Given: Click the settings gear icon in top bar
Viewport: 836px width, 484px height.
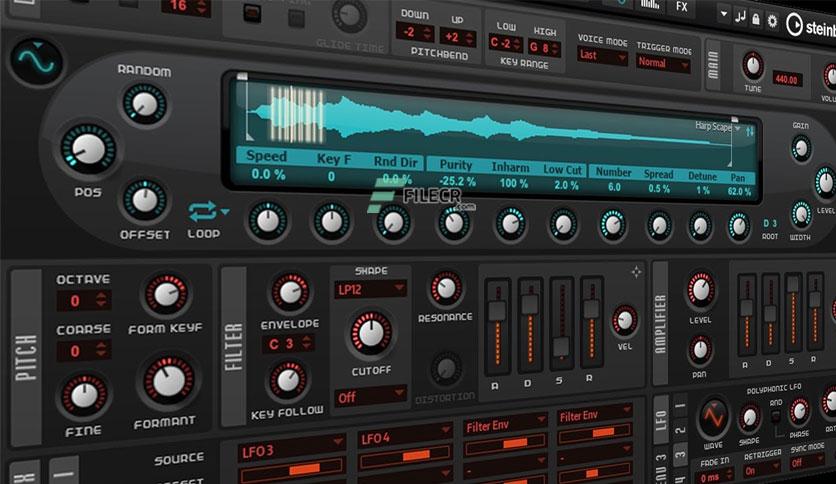Looking at the screenshot, I should pyautogui.click(x=772, y=21).
